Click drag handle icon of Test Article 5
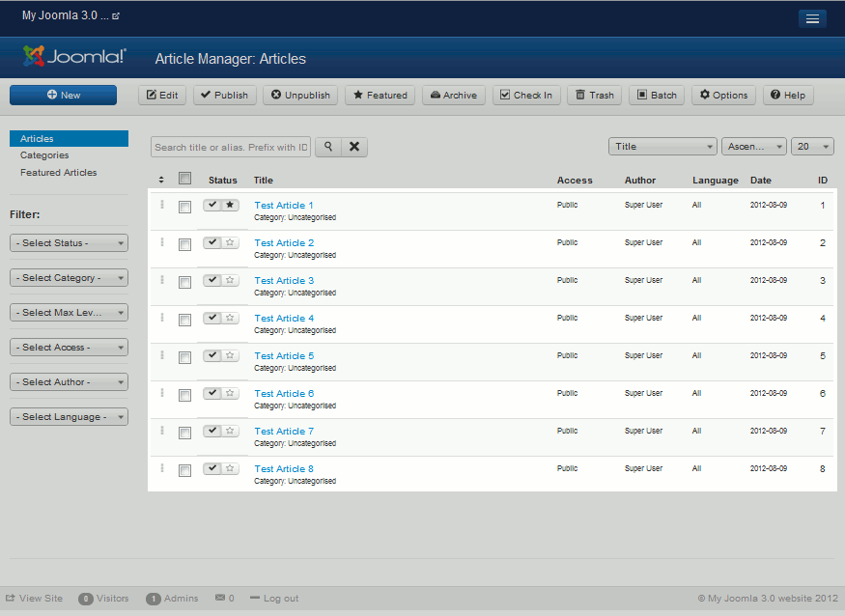The image size is (845, 616). click(x=162, y=355)
